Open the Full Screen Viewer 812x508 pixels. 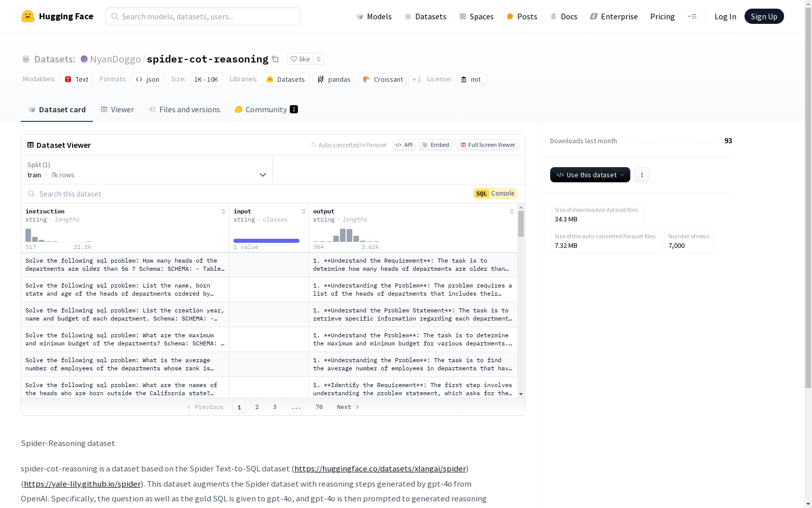point(488,145)
